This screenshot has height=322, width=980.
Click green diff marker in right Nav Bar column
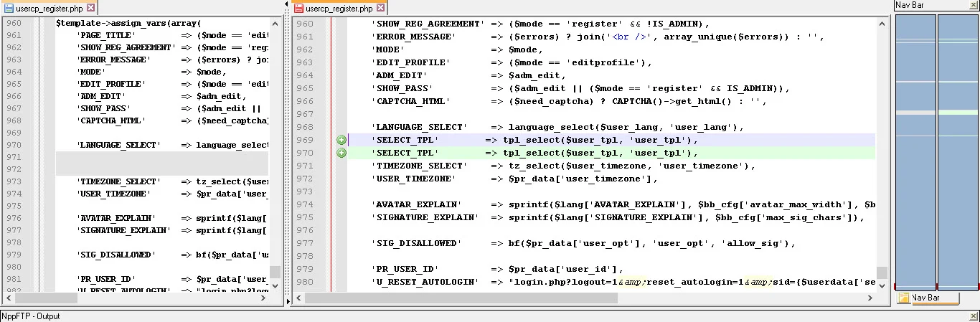point(958,113)
